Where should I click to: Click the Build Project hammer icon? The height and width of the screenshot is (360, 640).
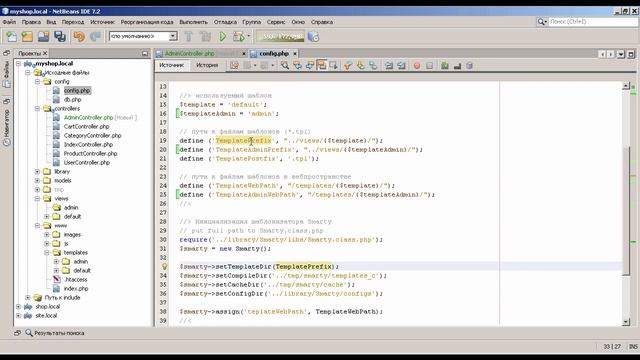[x=189, y=37]
